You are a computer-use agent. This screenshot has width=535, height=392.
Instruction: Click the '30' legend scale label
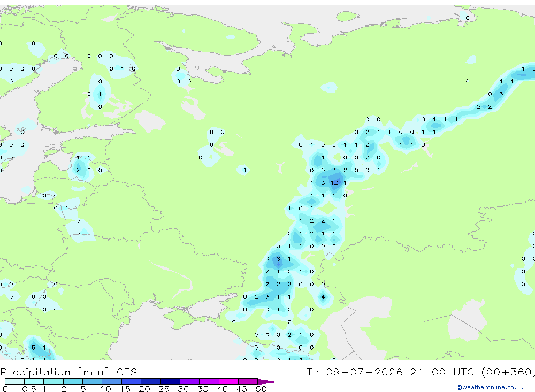tap(183, 389)
